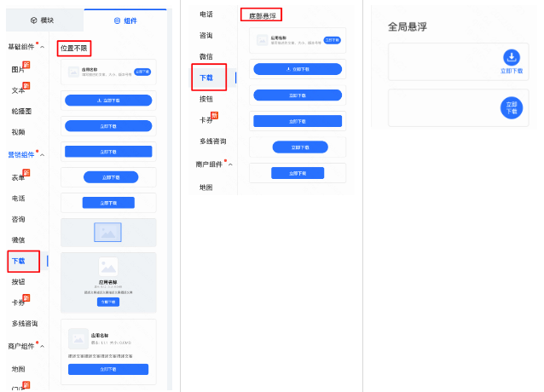
Task: Select 文本 in the 基础组件 list
Action: 18,90
